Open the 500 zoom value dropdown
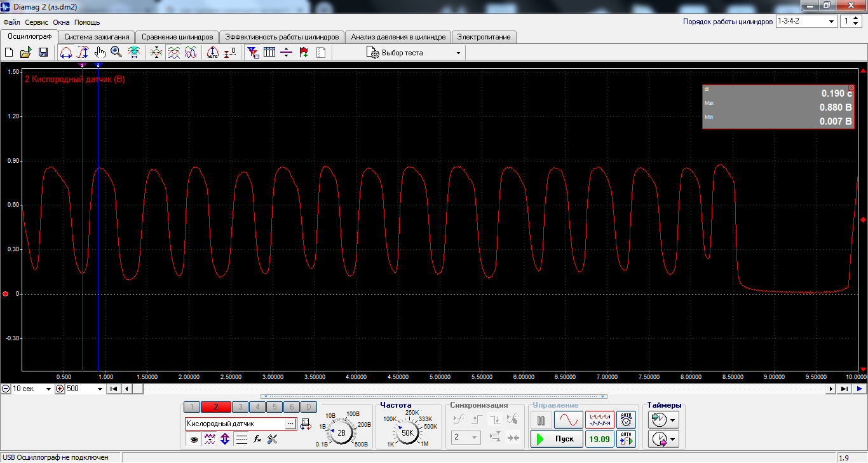This screenshot has height=463, width=868. (x=85, y=389)
